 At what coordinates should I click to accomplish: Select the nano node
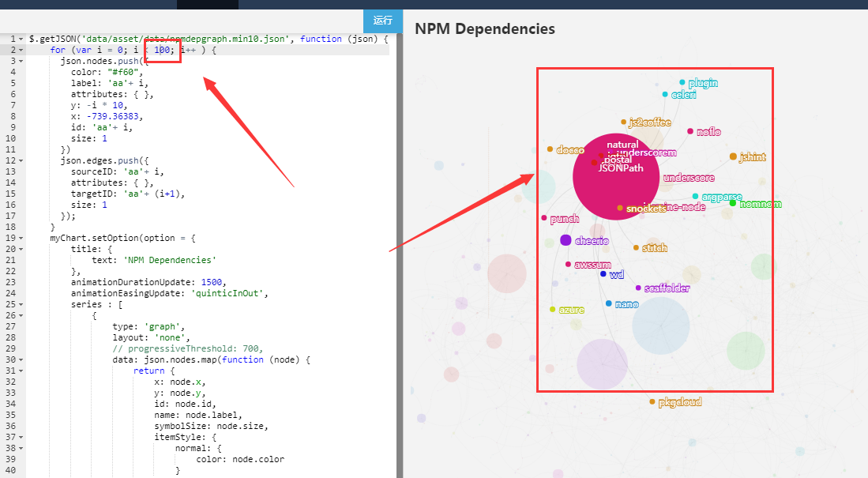tap(608, 303)
